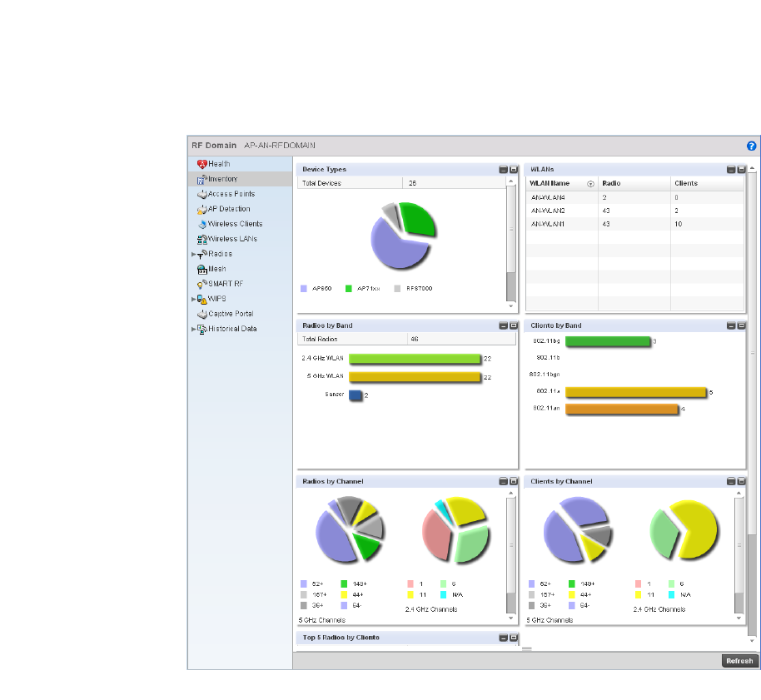Collapse the Clients by Band panel
The image size is (761, 700).
click(x=731, y=325)
